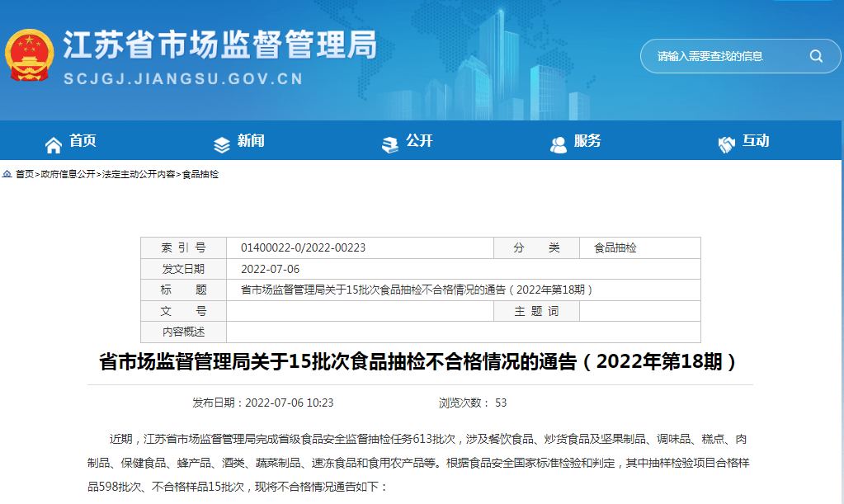
Task: Click body line mentioning 598批次
Action: click(238, 487)
